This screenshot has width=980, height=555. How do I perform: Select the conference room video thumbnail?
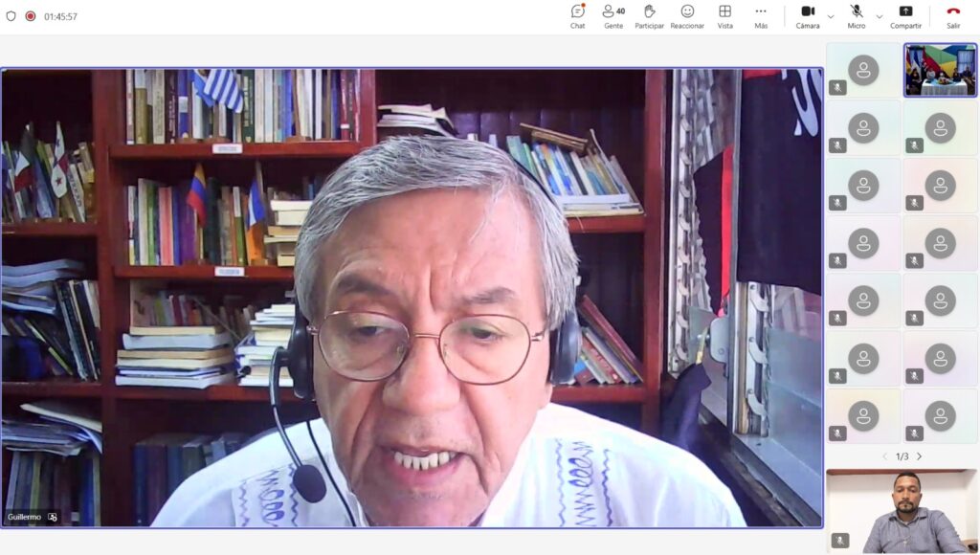[x=940, y=70]
